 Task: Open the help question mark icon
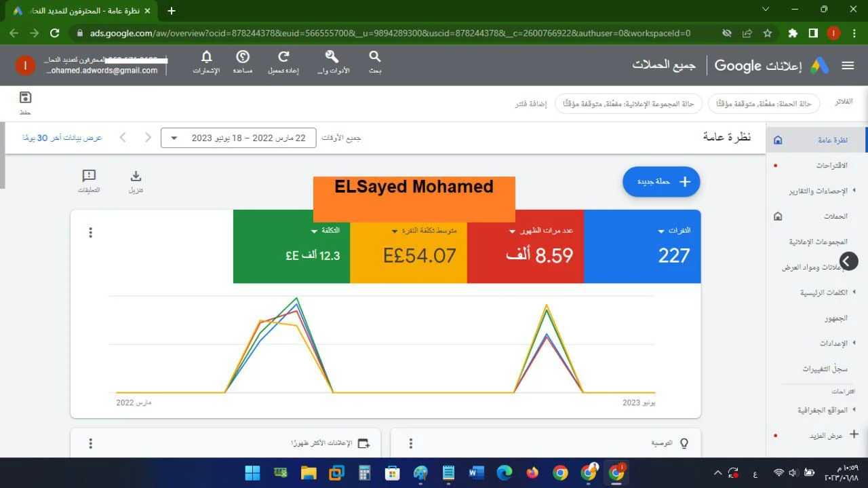tap(243, 58)
